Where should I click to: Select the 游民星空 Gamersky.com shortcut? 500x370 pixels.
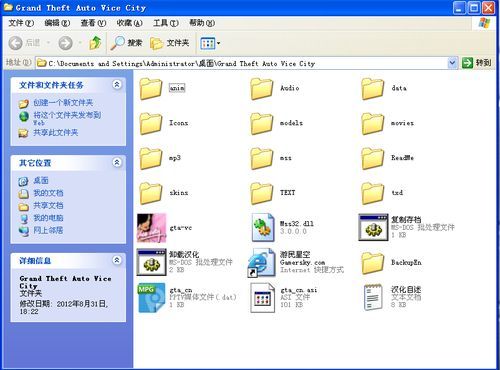coord(296,262)
